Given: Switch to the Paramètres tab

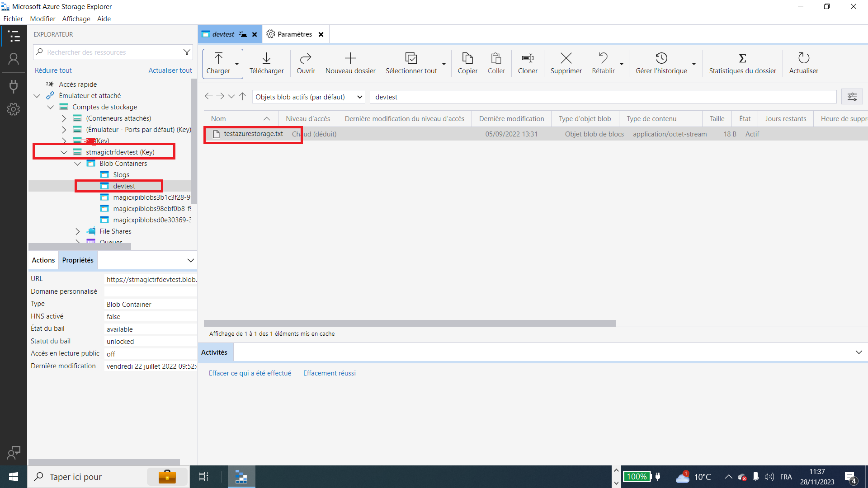Looking at the screenshot, I should 294,34.
